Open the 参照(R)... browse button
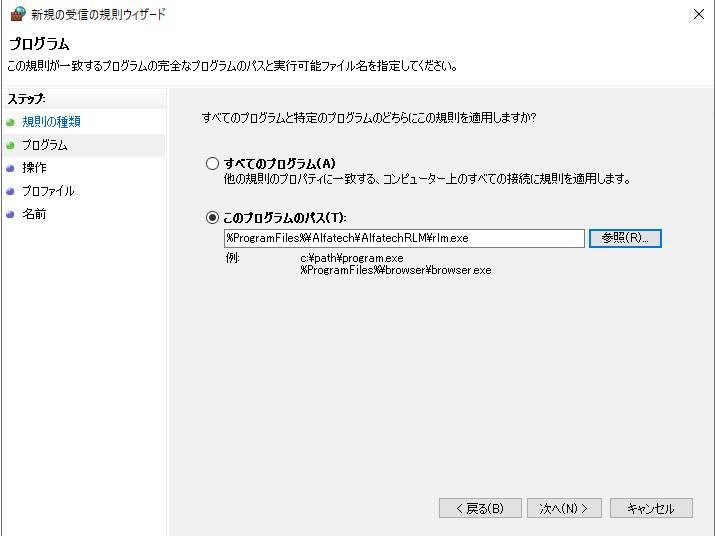The width and height of the screenshot is (715, 536). (625, 238)
